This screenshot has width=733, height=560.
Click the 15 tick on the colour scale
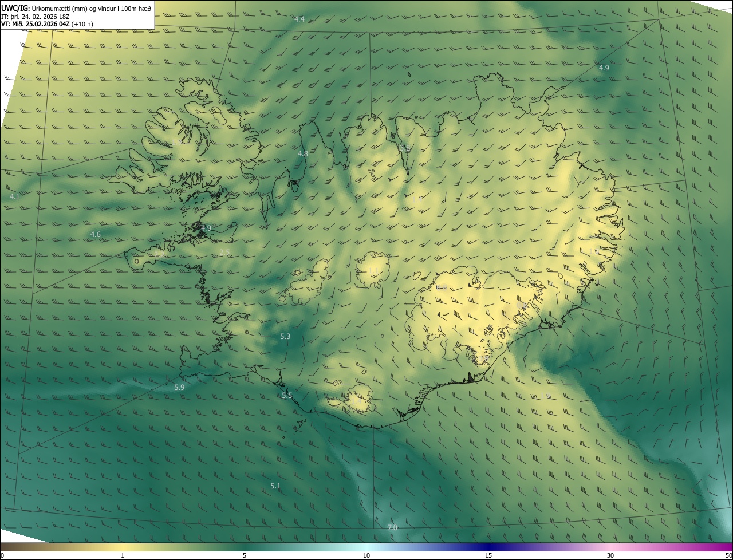click(x=488, y=556)
